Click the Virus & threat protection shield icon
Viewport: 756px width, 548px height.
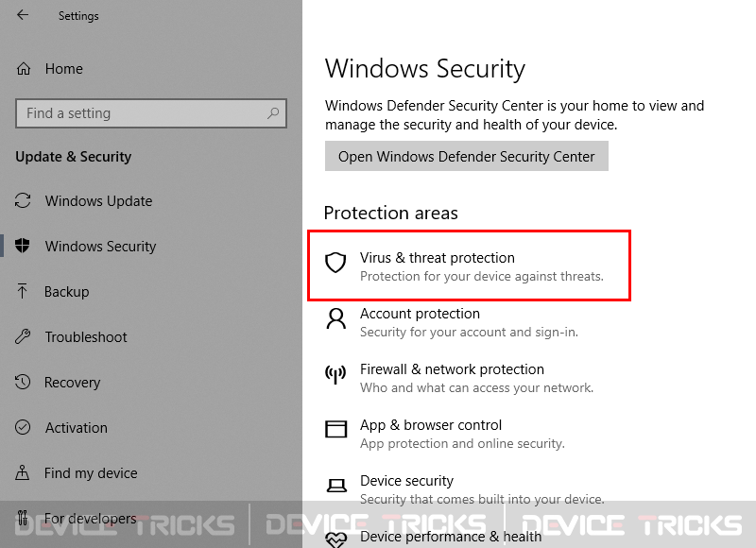pos(335,263)
